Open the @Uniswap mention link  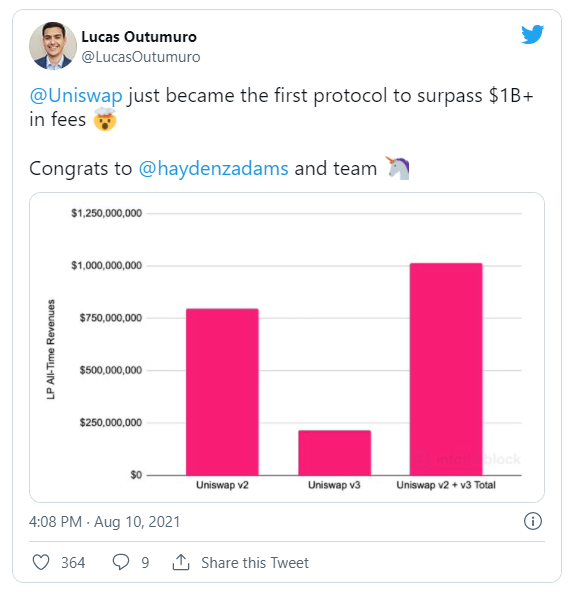click(x=76, y=95)
